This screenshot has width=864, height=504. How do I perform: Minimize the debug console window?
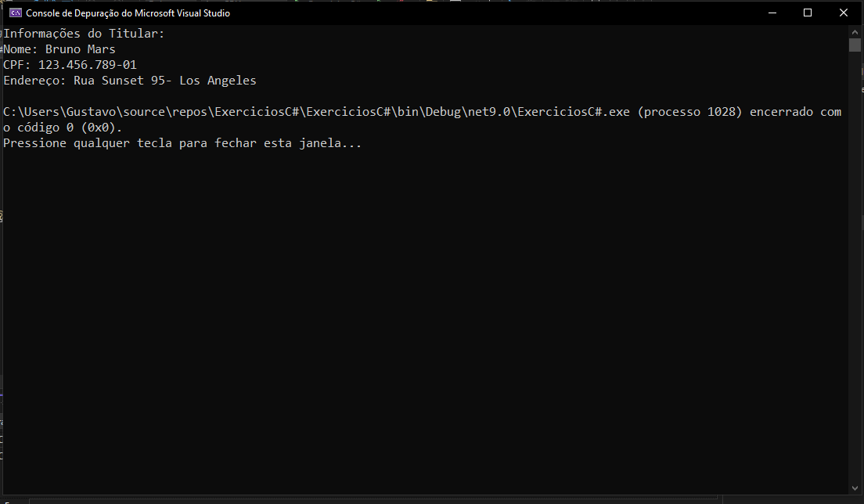pyautogui.click(x=772, y=13)
